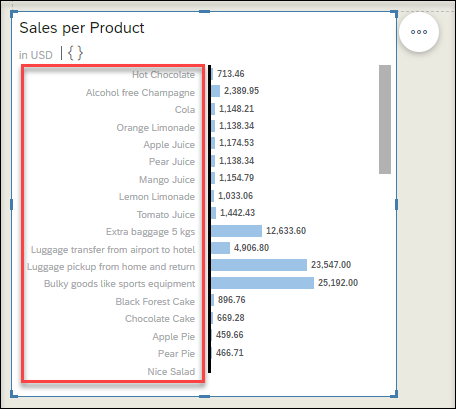Select the Black Forest Cake label
Image resolution: width=456 pixels, height=409 pixels.
(x=155, y=301)
